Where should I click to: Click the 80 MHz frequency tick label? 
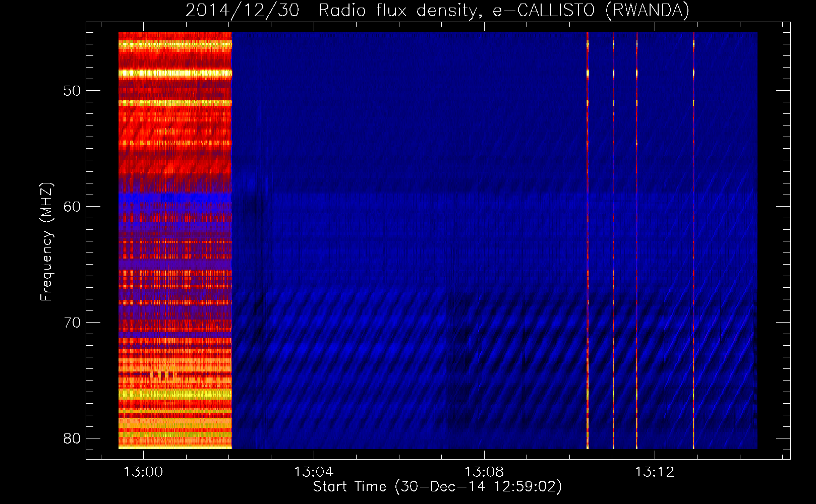pyautogui.click(x=72, y=438)
